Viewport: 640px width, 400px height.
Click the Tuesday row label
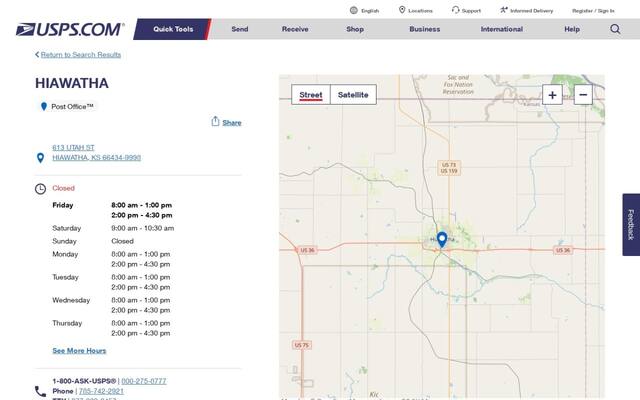point(65,277)
